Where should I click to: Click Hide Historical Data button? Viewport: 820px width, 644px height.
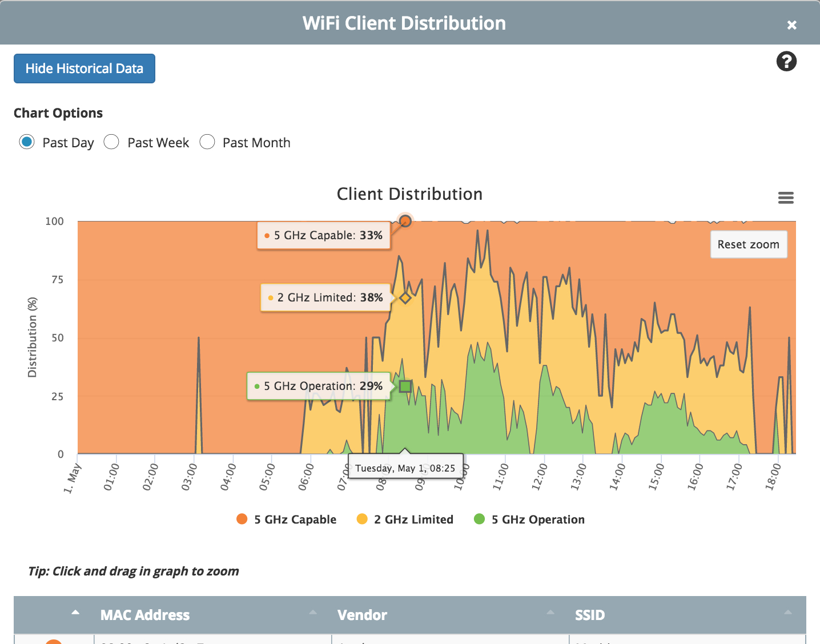tap(85, 69)
